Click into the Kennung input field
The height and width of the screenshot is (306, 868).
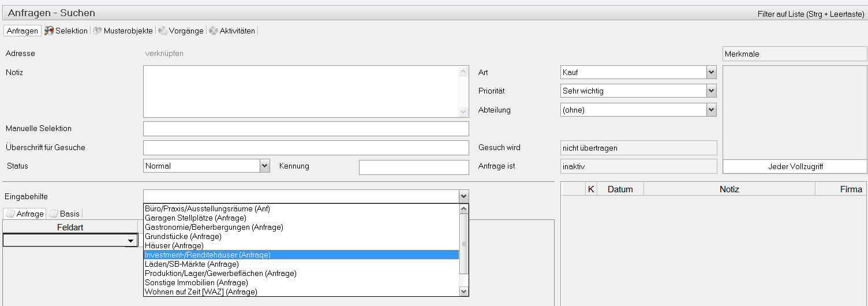(413, 167)
